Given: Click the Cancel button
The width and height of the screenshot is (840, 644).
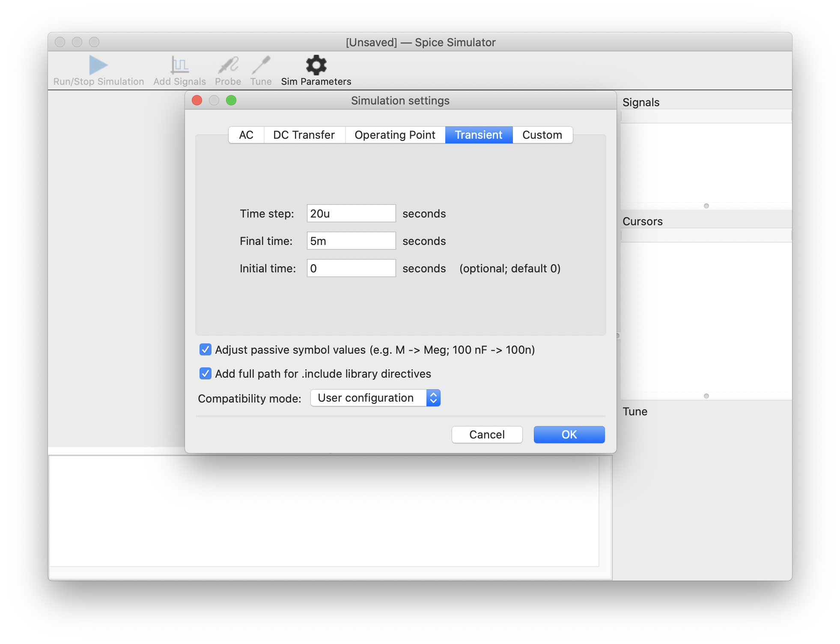Looking at the screenshot, I should coord(487,435).
